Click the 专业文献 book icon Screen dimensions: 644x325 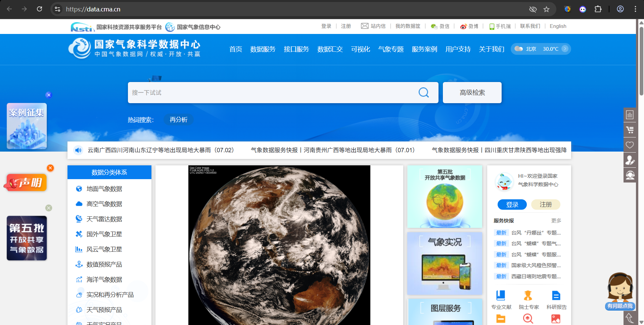[501, 295]
